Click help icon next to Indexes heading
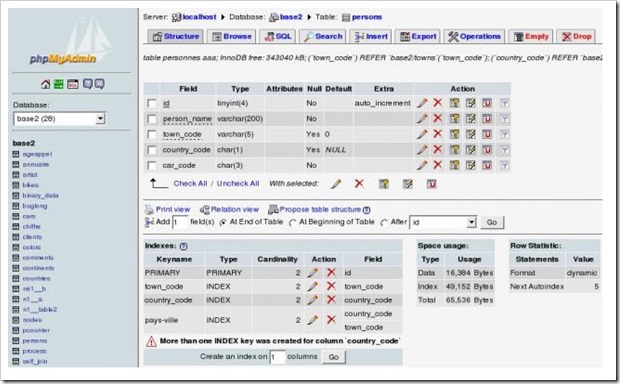620x384 pixels. [183, 246]
